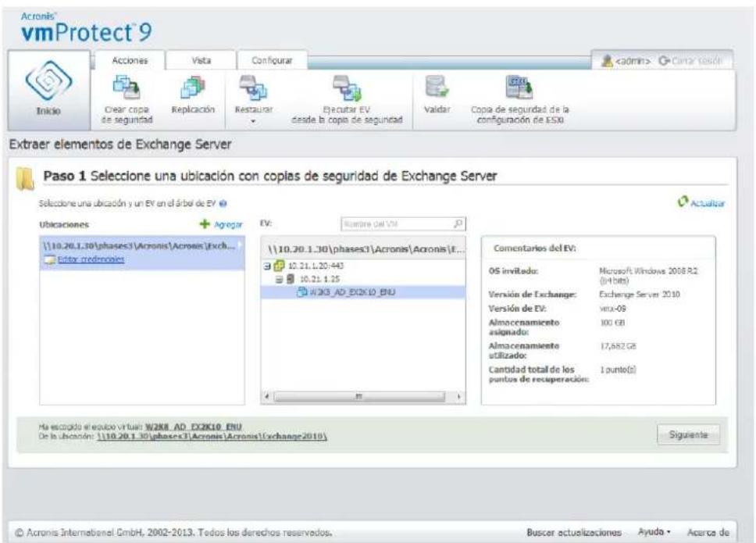Viewport: 756px width, 543px height.
Task: Click the left arrow of the EV tree scrollbar
Action: tap(267, 397)
